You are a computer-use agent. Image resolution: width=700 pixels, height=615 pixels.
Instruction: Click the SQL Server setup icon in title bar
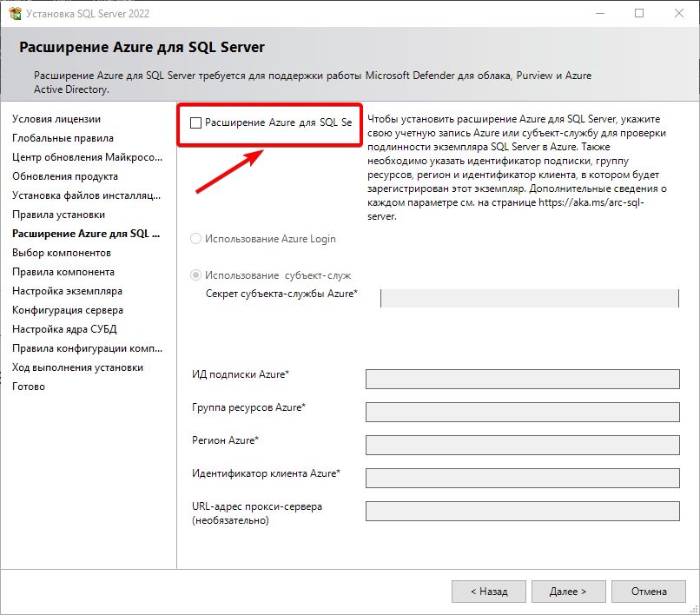[x=13, y=13]
